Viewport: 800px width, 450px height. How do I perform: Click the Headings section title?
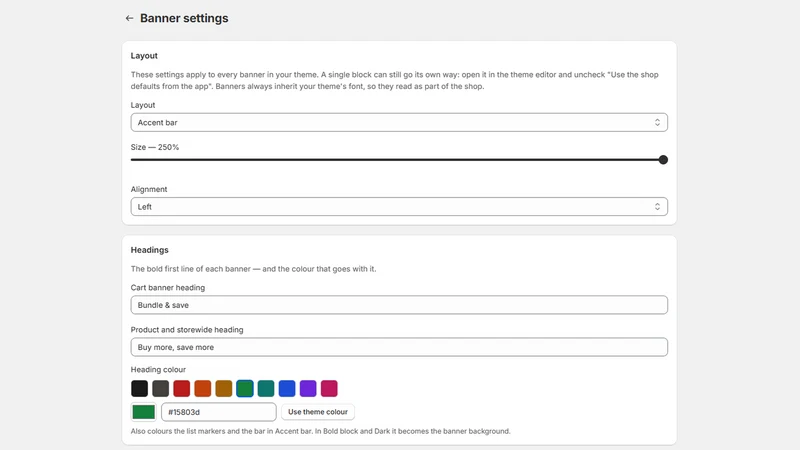tap(149, 250)
